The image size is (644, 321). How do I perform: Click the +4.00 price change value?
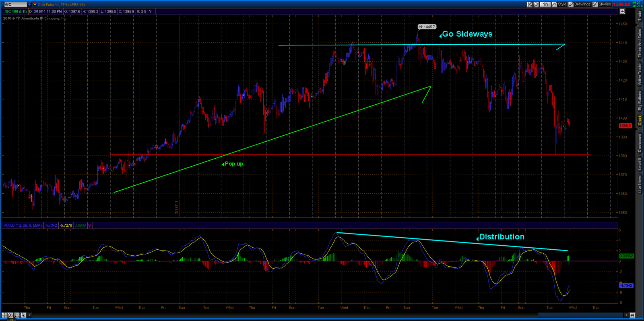[636, 3]
